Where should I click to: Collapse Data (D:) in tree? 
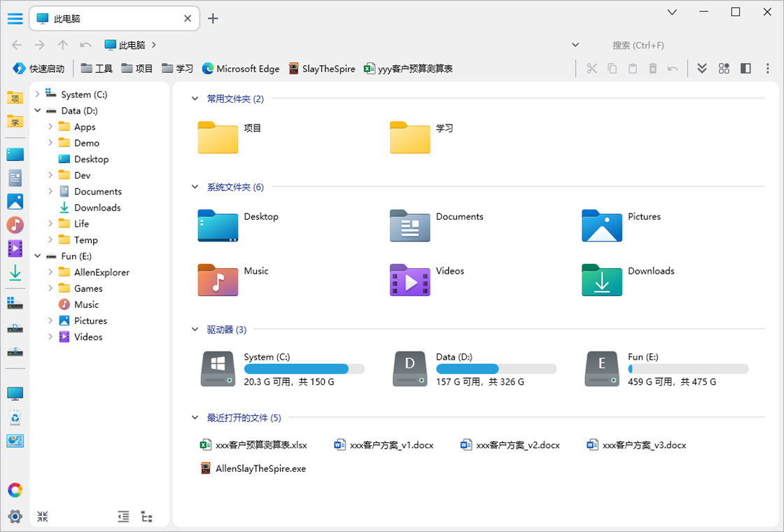click(38, 111)
